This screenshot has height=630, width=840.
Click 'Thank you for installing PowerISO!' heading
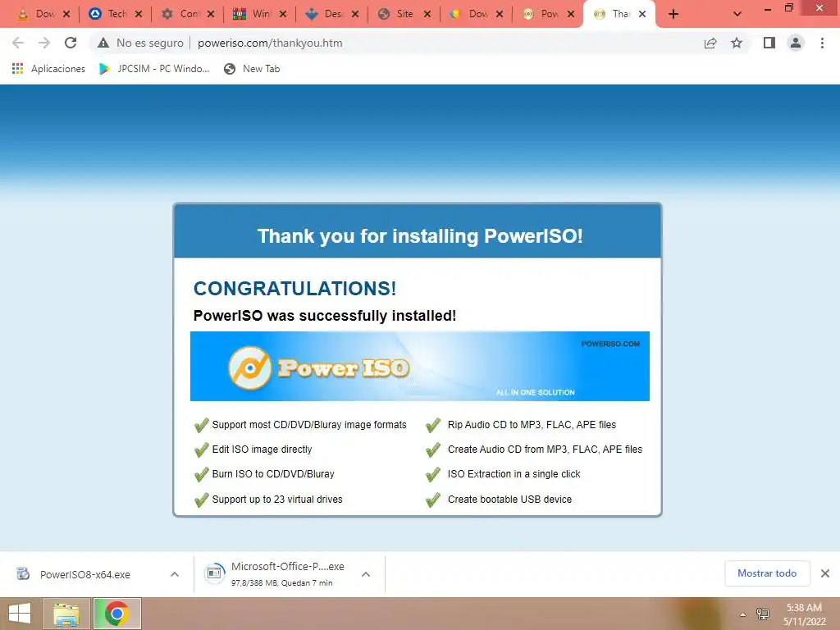[x=420, y=236]
